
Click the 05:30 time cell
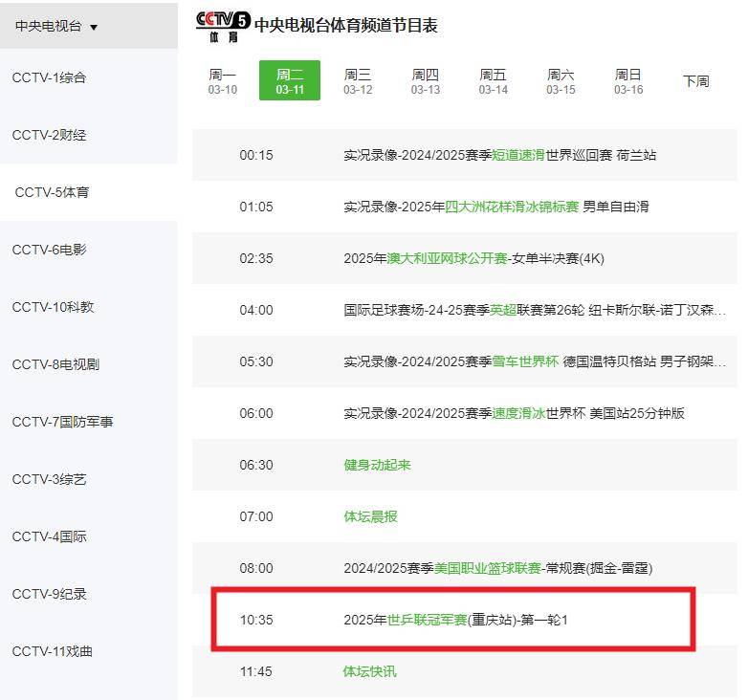click(x=256, y=361)
